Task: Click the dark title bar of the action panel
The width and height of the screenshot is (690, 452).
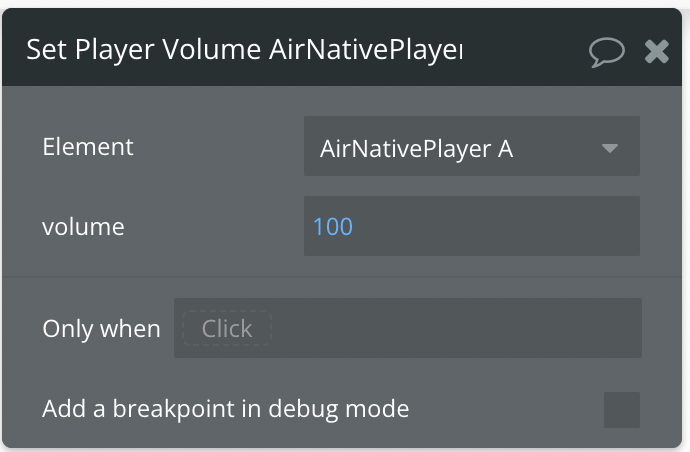Action: pyautogui.click(x=342, y=47)
